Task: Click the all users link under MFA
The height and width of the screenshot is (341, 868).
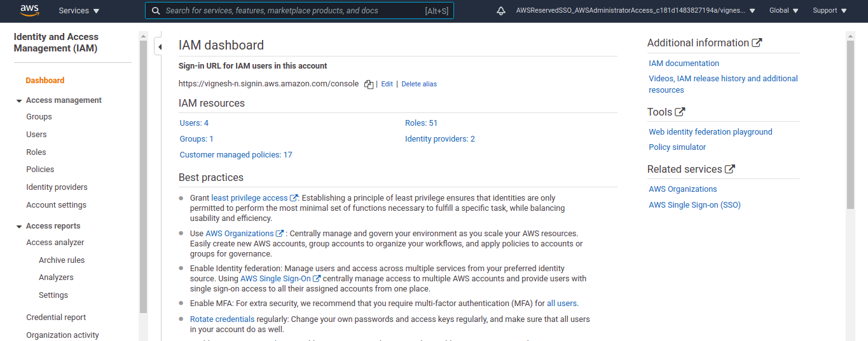Action: [561, 304]
